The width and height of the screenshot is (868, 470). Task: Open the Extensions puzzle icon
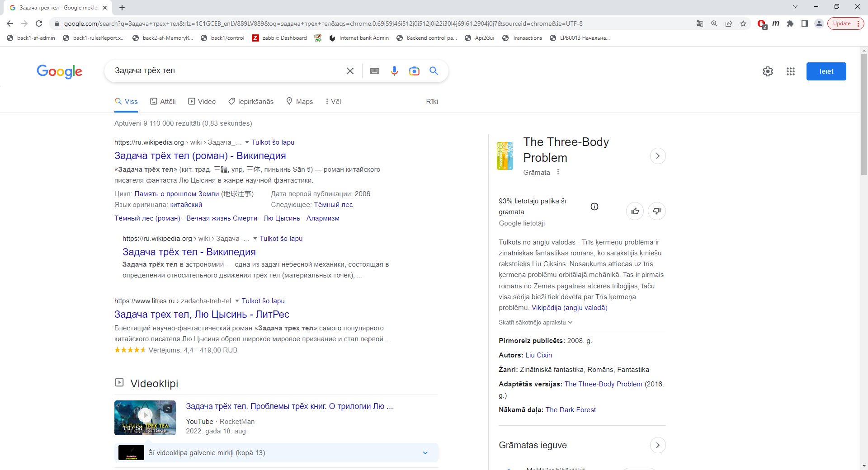point(790,23)
